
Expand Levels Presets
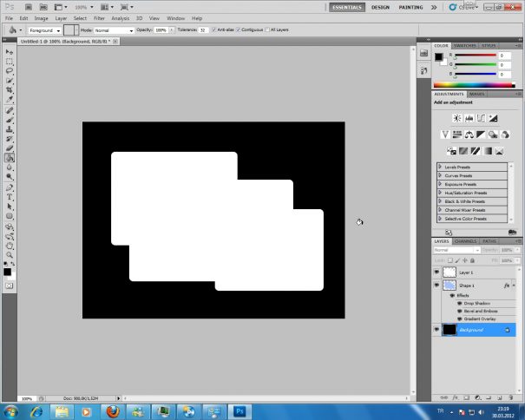[440, 167]
